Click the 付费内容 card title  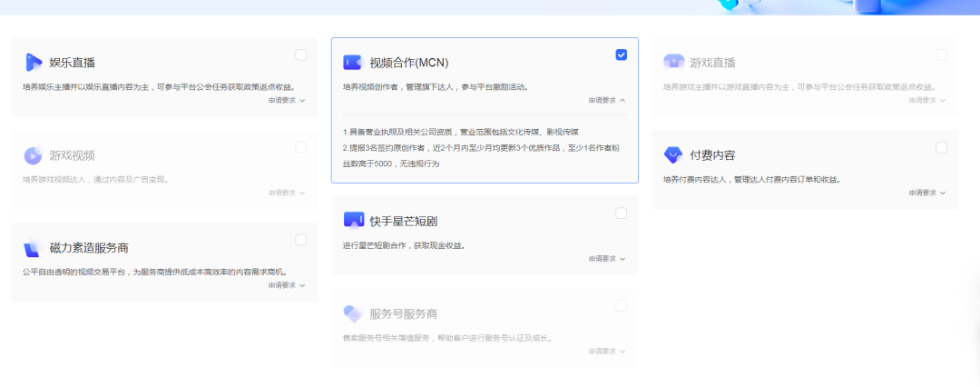[x=712, y=155]
